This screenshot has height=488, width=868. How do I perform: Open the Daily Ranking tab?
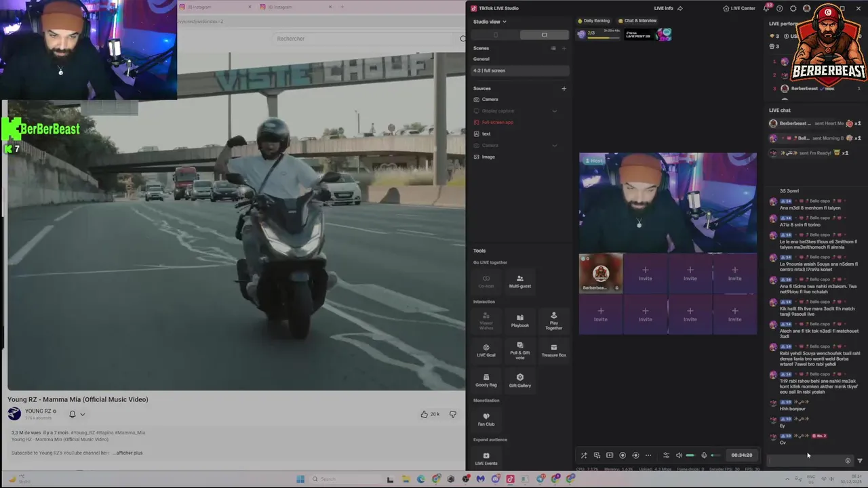594,21
